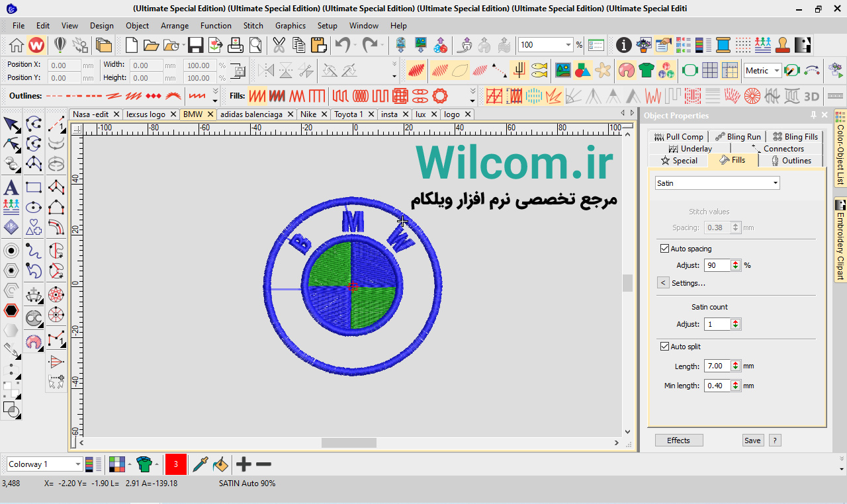The image size is (847, 504).
Task: Click the red color 3 swatch
Action: (176, 464)
